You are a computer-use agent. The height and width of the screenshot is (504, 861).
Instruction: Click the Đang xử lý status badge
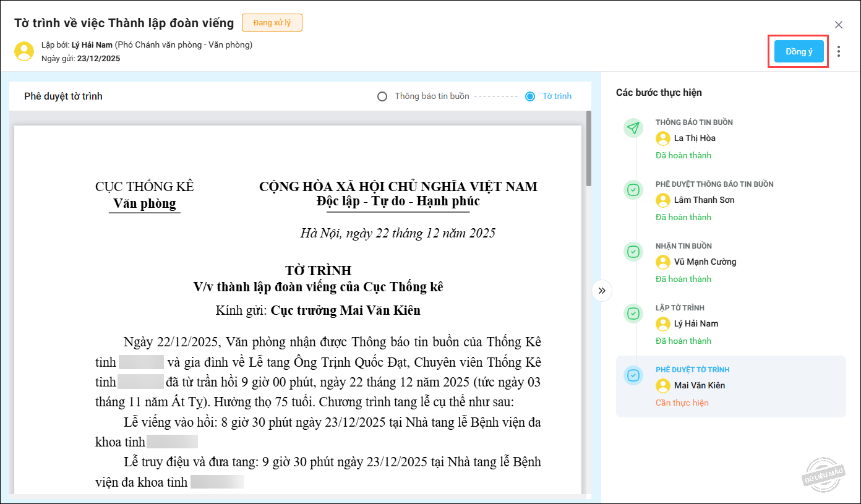[272, 23]
